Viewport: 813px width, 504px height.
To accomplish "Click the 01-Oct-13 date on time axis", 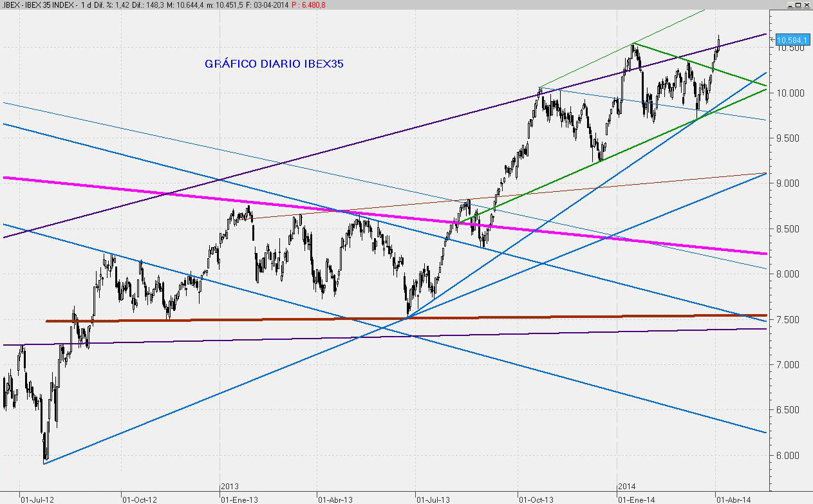I will [536, 499].
